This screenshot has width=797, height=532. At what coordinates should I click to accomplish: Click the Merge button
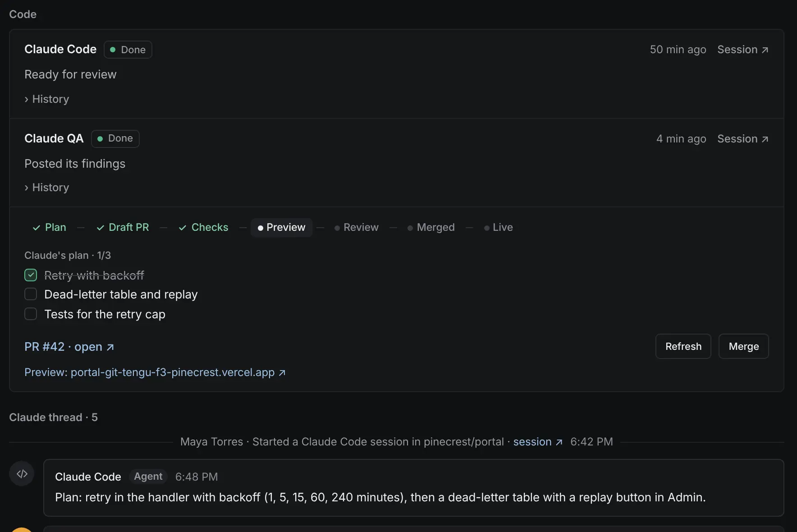tap(744, 346)
